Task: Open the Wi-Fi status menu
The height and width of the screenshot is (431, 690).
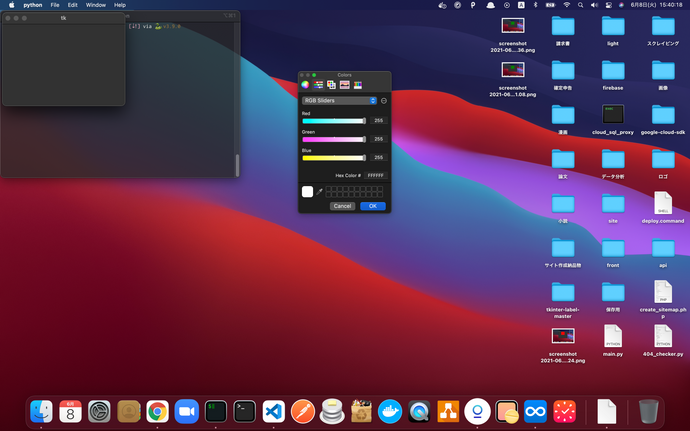Action: tap(566, 5)
